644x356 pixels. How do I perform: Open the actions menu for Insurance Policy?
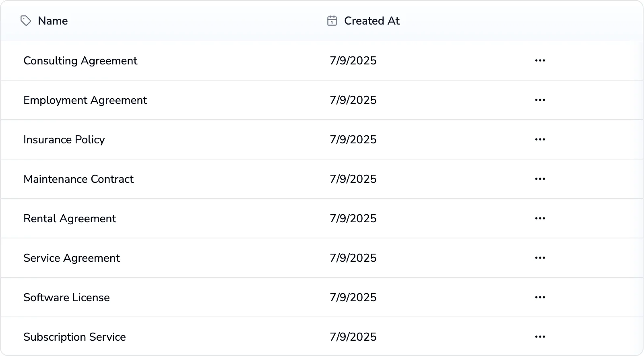540,139
